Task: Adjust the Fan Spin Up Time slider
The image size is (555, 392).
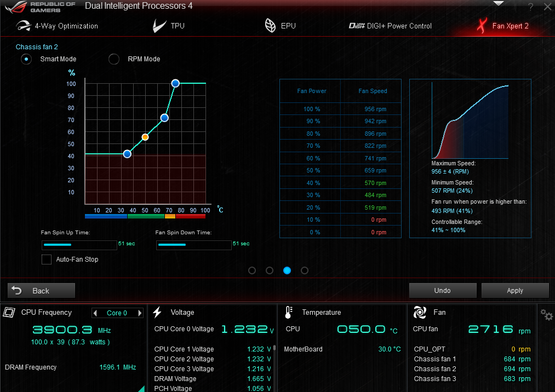Action: (x=79, y=245)
